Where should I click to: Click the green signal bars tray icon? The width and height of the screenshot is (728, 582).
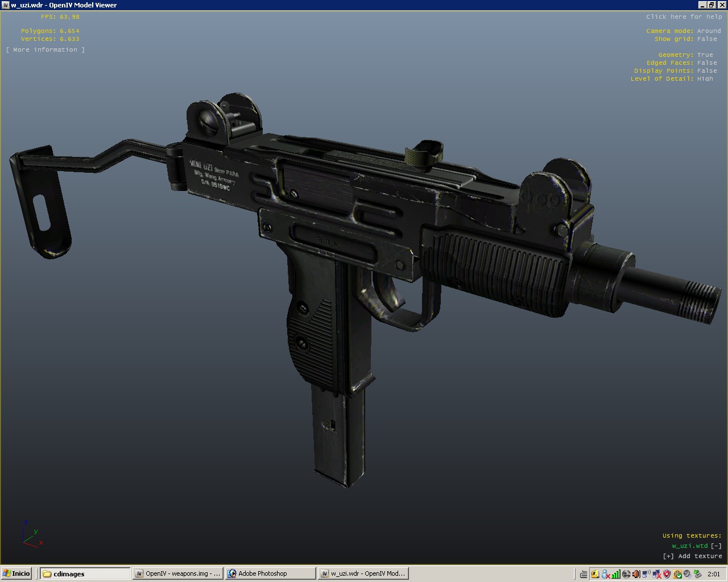tap(616, 574)
